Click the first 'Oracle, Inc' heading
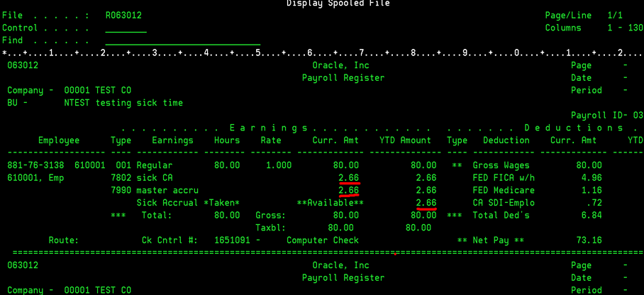 (x=341, y=66)
